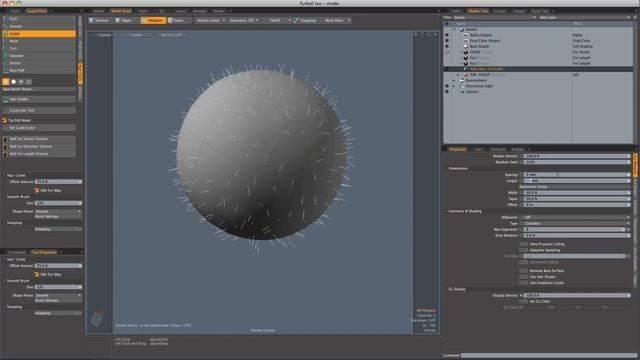
Task: Select the Base Shader layer
Action: pos(479,47)
